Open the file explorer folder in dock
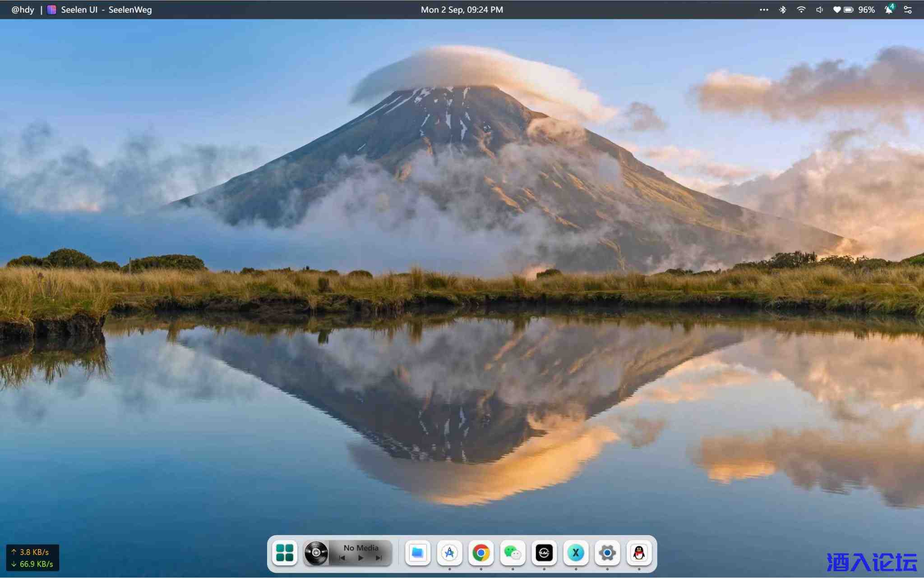This screenshot has height=578, width=924. pyautogui.click(x=418, y=553)
